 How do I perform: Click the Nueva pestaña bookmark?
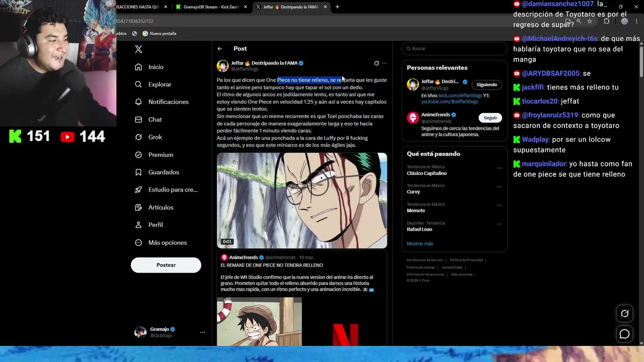coord(159,34)
